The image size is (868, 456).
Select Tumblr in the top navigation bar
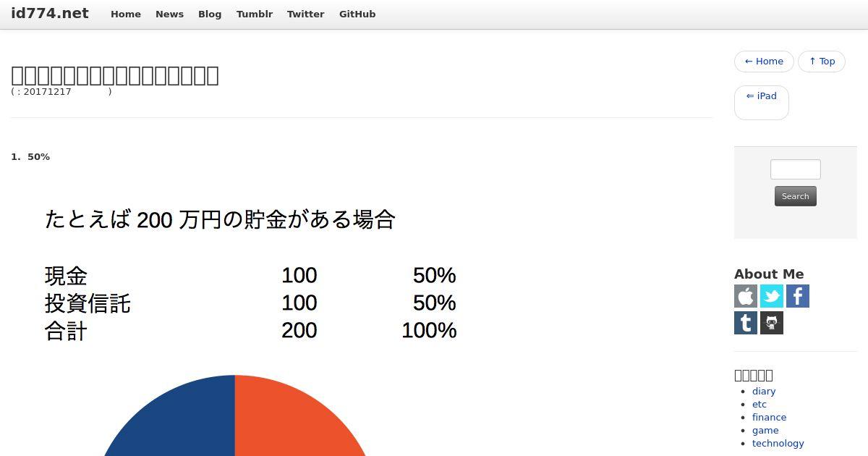[254, 14]
